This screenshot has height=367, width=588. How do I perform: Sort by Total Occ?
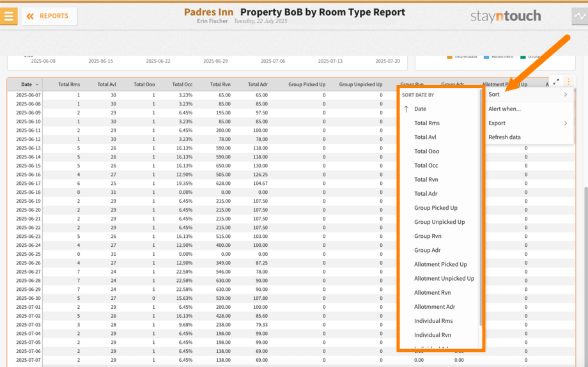(426, 166)
